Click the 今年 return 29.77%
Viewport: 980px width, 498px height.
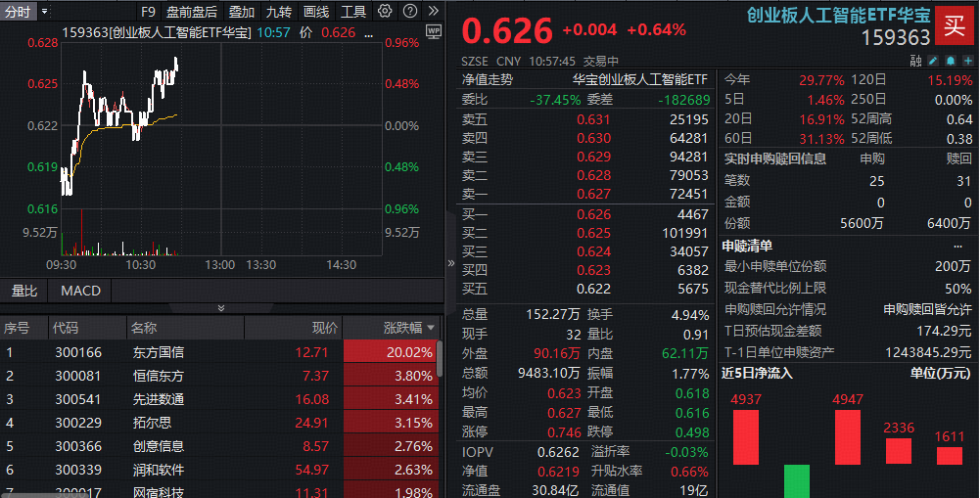tap(821, 80)
